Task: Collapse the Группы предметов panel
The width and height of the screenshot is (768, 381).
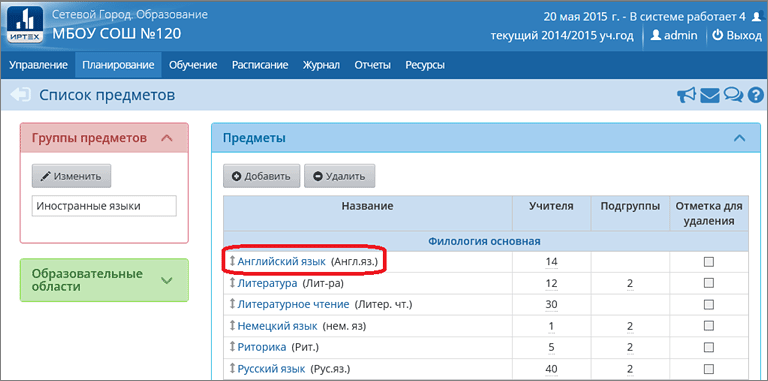Action: (167, 138)
